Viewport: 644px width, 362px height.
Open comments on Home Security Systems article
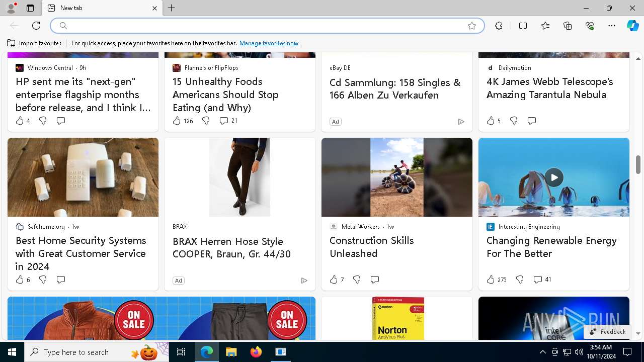tap(61, 280)
